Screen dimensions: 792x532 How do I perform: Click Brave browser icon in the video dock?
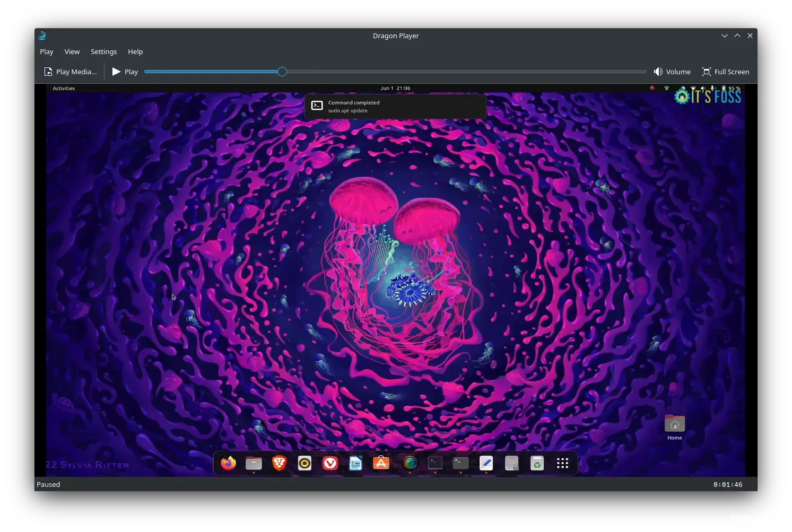(x=279, y=463)
